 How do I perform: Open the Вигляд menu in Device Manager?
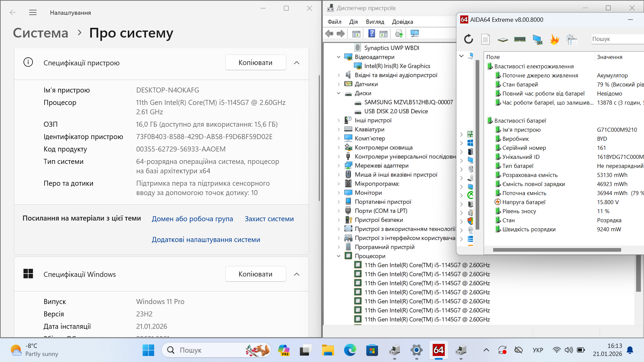coord(375,22)
